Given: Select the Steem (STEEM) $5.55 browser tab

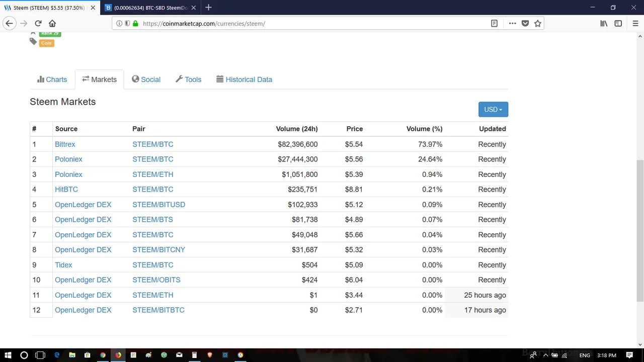Looking at the screenshot, I should pos(49,8).
